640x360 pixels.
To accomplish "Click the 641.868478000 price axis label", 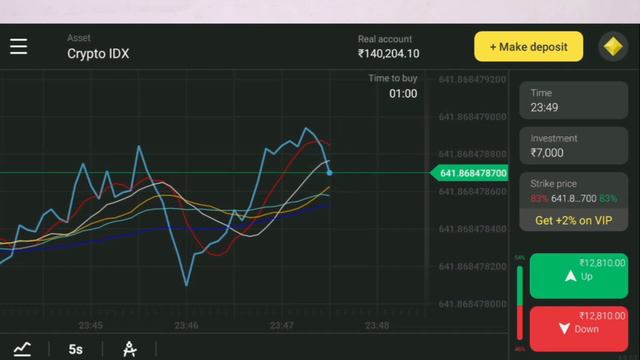I will [472, 304].
